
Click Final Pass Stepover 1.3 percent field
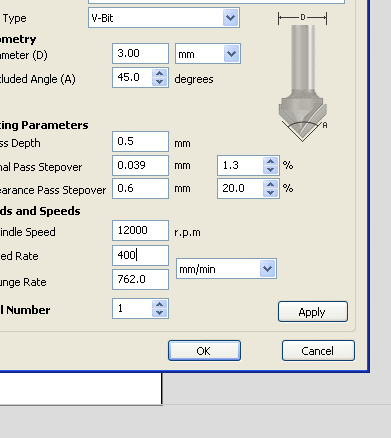point(241,165)
